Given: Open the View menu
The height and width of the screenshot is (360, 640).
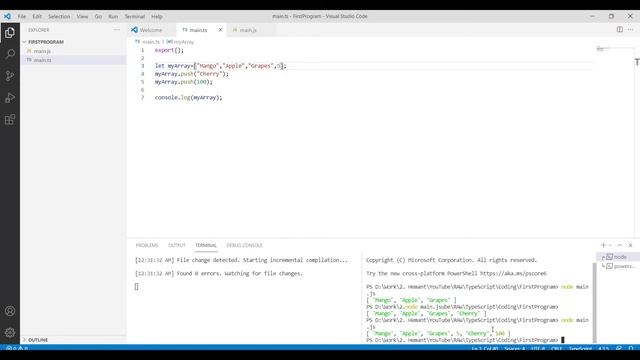Looking at the screenshot, I should tap(82, 16).
